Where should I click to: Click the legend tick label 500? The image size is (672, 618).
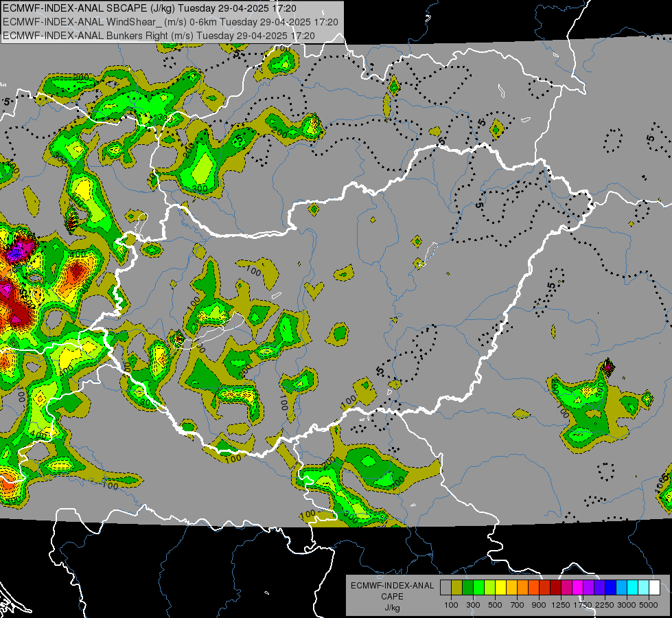pyautogui.click(x=495, y=605)
